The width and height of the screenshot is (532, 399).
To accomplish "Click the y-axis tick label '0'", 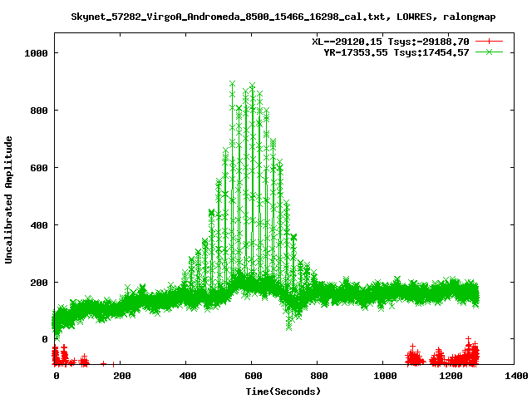I will point(45,339).
